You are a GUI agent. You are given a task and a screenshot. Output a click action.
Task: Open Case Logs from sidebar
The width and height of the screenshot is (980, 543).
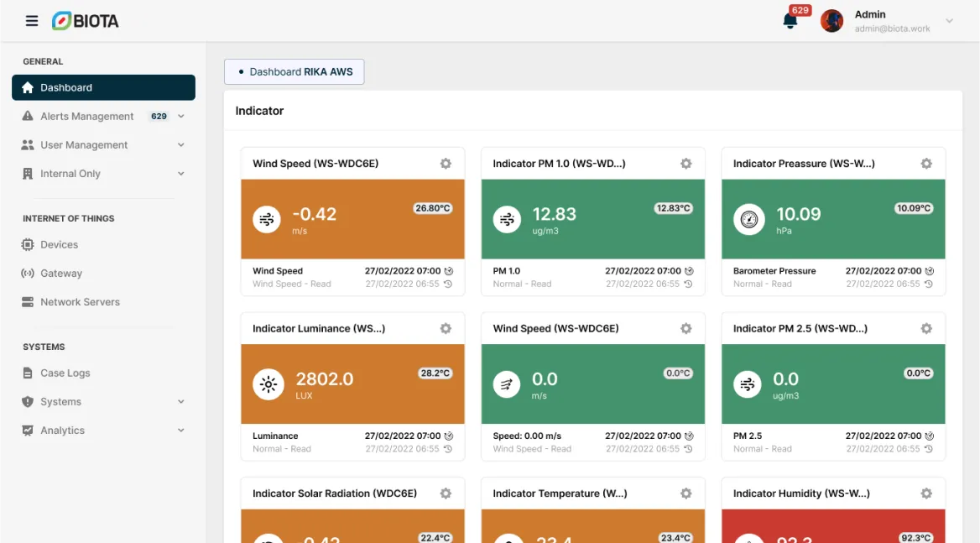pos(65,373)
